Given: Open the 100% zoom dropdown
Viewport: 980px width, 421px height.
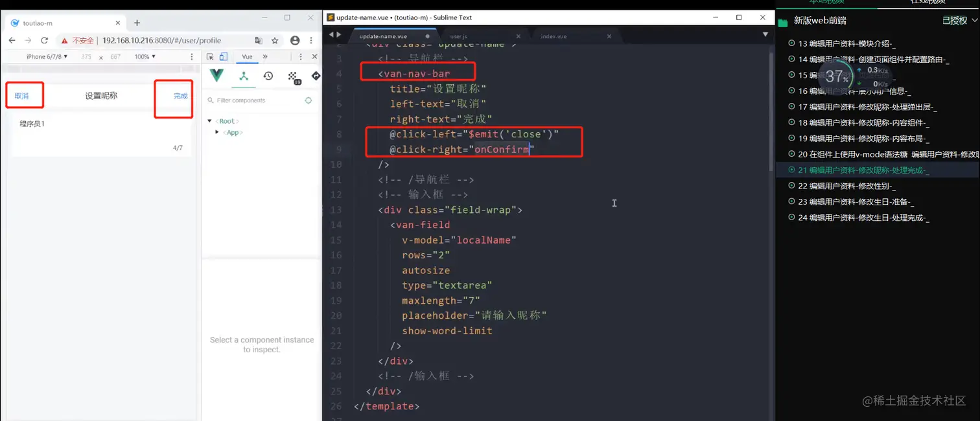Looking at the screenshot, I should (145, 57).
